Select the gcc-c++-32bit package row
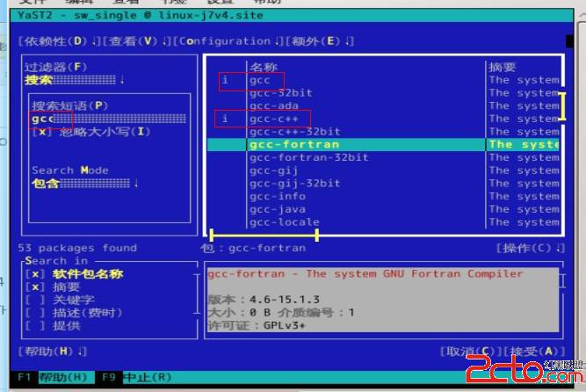The image size is (586, 392). (383, 132)
